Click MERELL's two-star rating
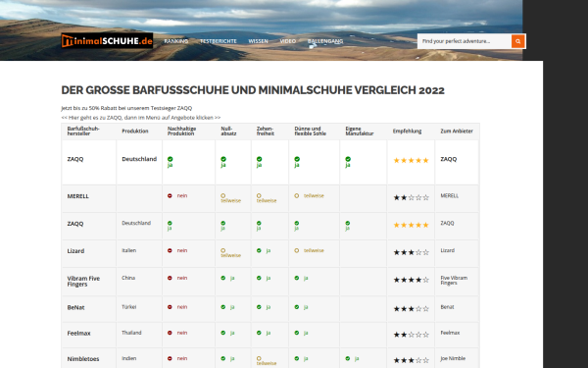 [x=411, y=197]
